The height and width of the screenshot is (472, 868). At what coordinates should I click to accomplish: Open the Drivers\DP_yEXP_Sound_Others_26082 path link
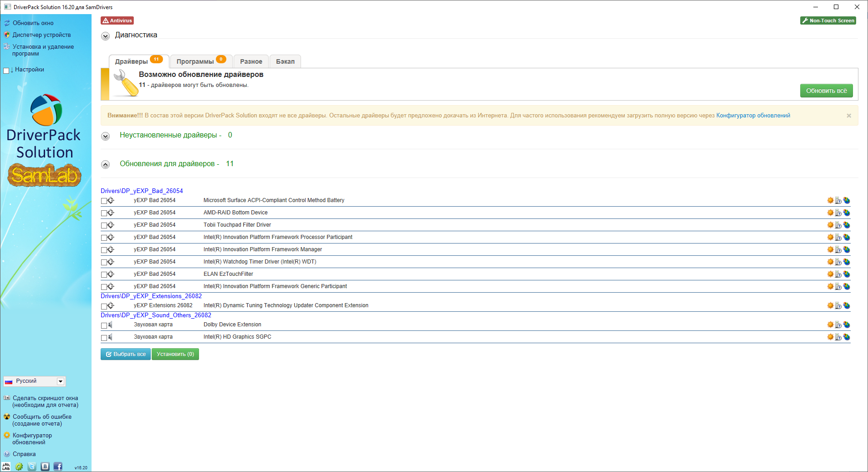tap(156, 315)
